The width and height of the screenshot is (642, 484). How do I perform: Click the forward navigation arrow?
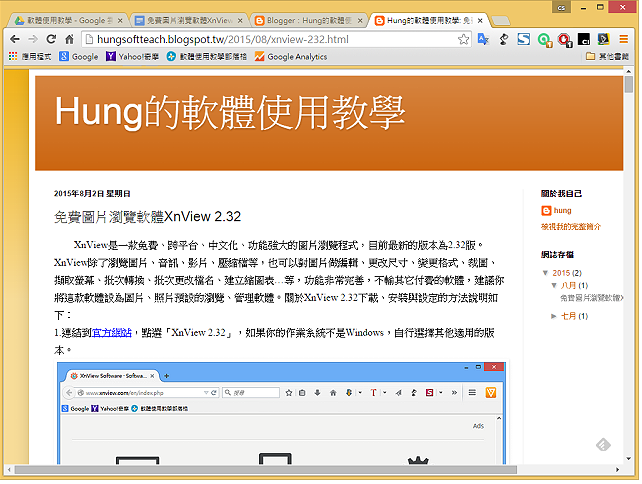(x=33, y=39)
